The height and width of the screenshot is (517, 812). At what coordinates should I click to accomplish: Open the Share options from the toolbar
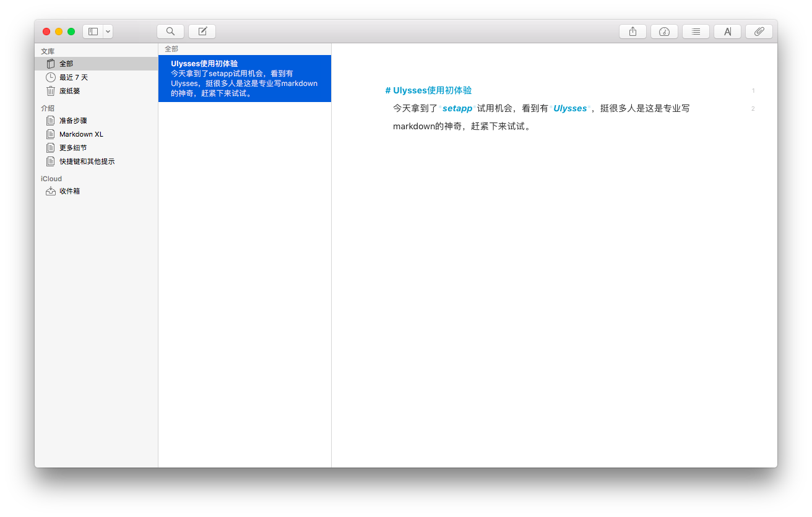click(x=633, y=31)
